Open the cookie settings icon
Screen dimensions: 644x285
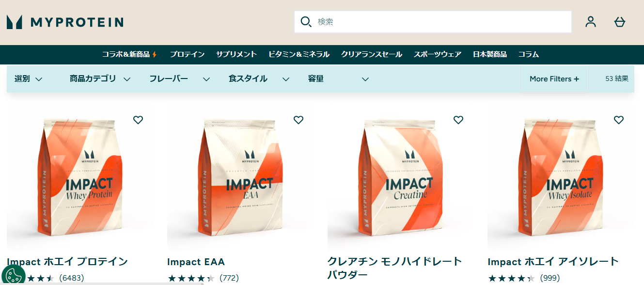tap(13, 275)
